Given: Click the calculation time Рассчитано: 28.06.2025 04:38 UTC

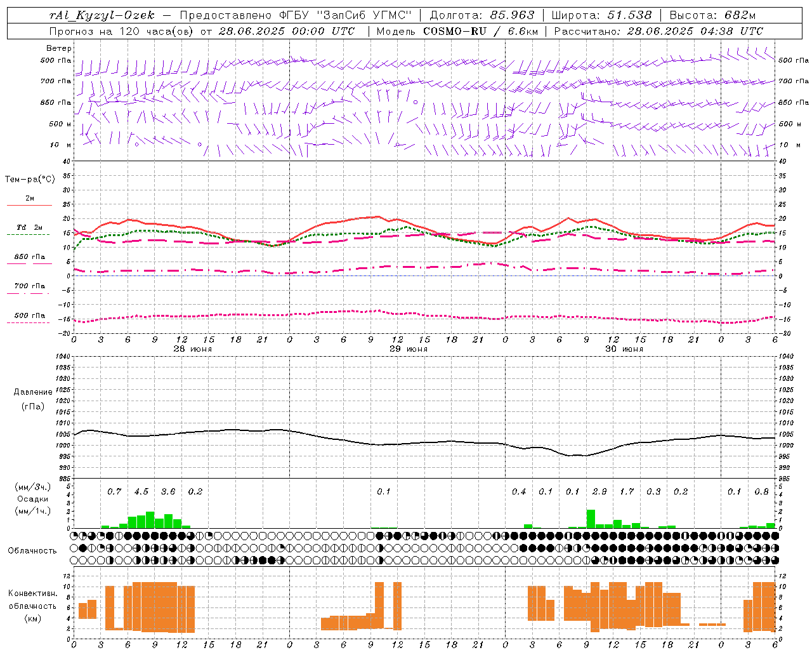Looking at the screenshot, I should (x=658, y=31).
